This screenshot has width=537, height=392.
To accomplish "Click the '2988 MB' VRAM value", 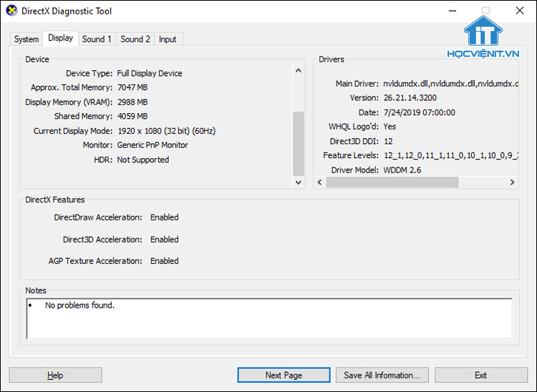I will click(x=132, y=102).
